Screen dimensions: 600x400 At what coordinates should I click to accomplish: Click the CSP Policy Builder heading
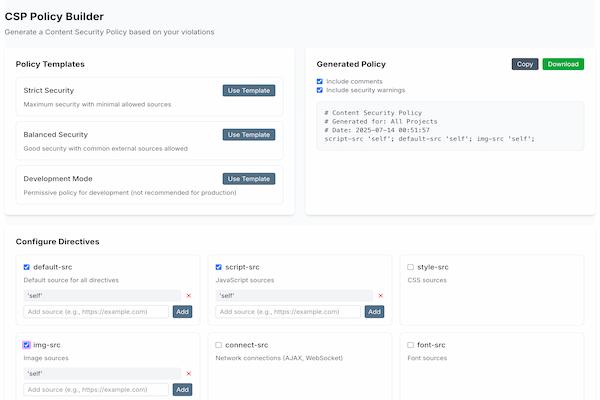[54, 16]
